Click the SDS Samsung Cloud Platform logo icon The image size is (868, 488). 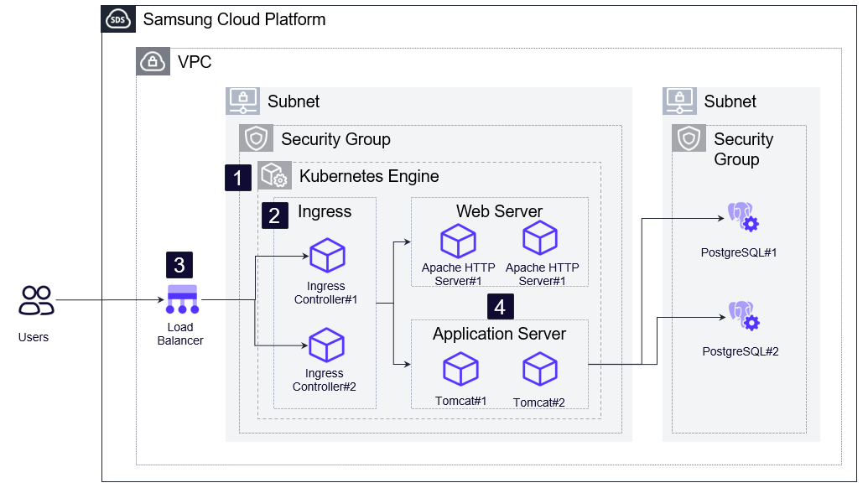118,19
